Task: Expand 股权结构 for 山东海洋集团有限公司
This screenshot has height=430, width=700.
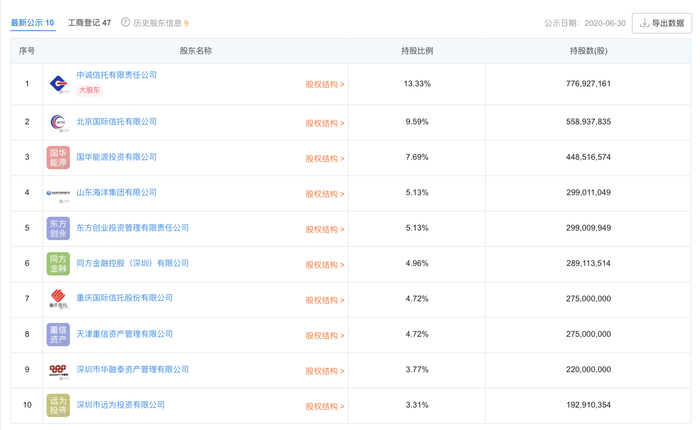Action: click(x=325, y=194)
